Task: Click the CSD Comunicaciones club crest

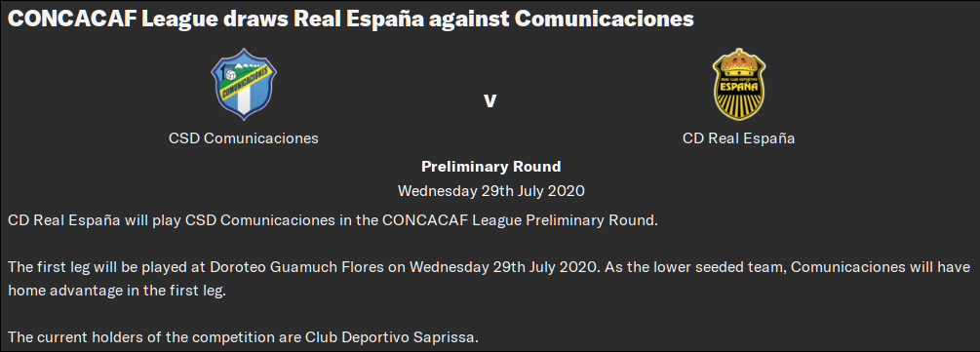Action: pos(243,84)
